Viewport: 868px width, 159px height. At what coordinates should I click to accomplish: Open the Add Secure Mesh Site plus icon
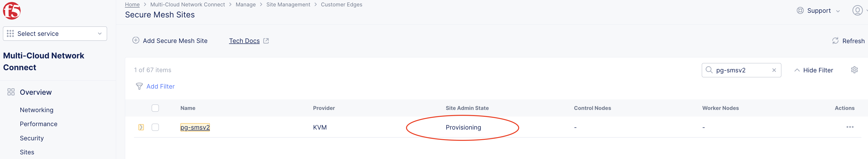pyautogui.click(x=136, y=40)
